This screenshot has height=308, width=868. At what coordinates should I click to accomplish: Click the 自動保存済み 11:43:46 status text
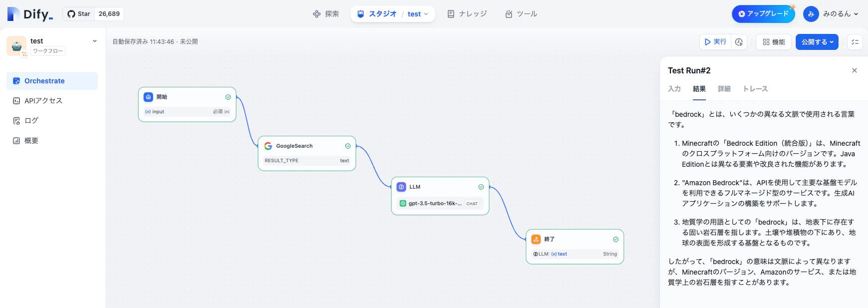(143, 42)
